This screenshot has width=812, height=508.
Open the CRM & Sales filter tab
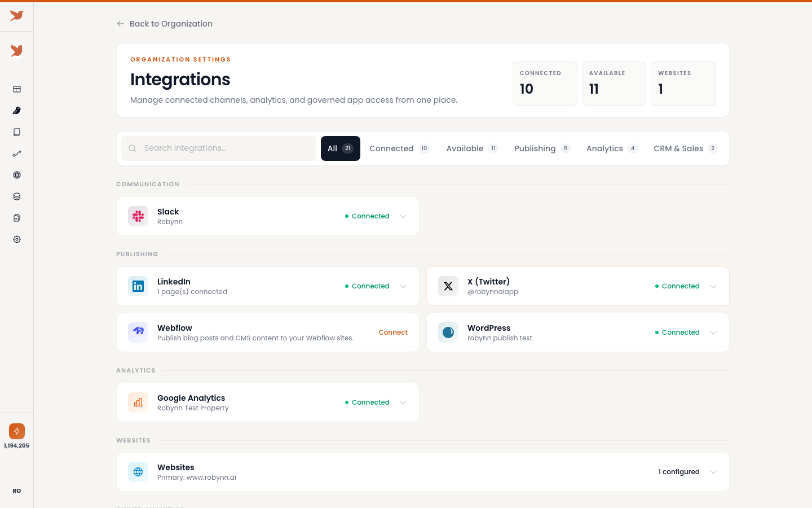pyautogui.click(x=685, y=148)
